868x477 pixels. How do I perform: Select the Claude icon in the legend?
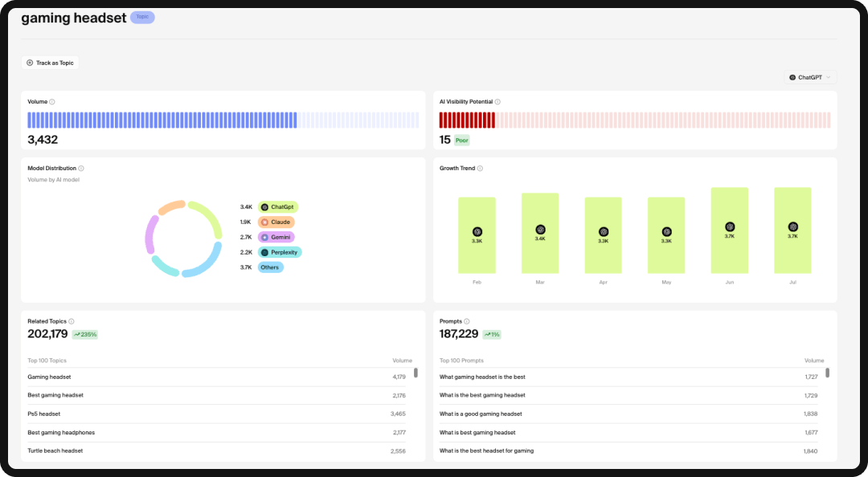[x=266, y=222]
